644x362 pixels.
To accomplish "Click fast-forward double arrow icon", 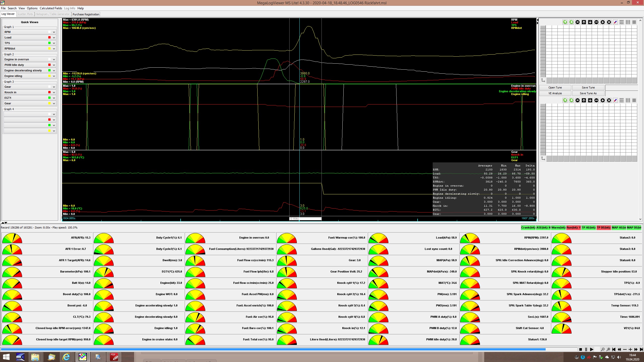I will 636,349.
